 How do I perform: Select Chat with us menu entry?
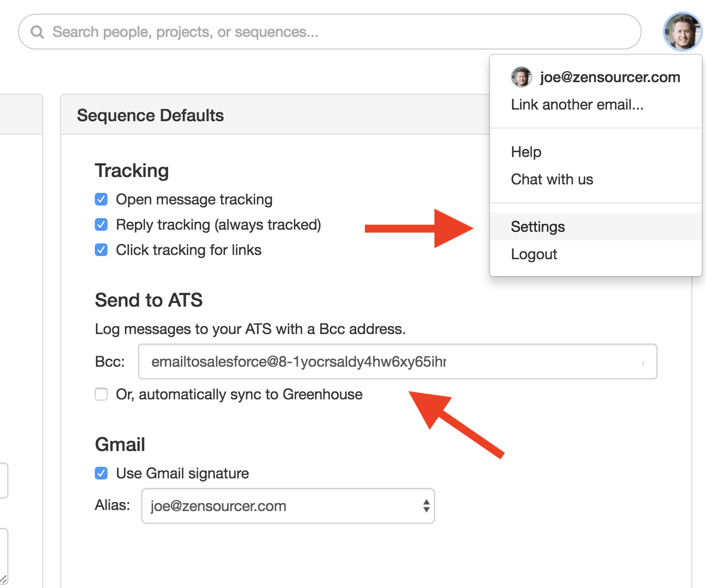[552, 179]
